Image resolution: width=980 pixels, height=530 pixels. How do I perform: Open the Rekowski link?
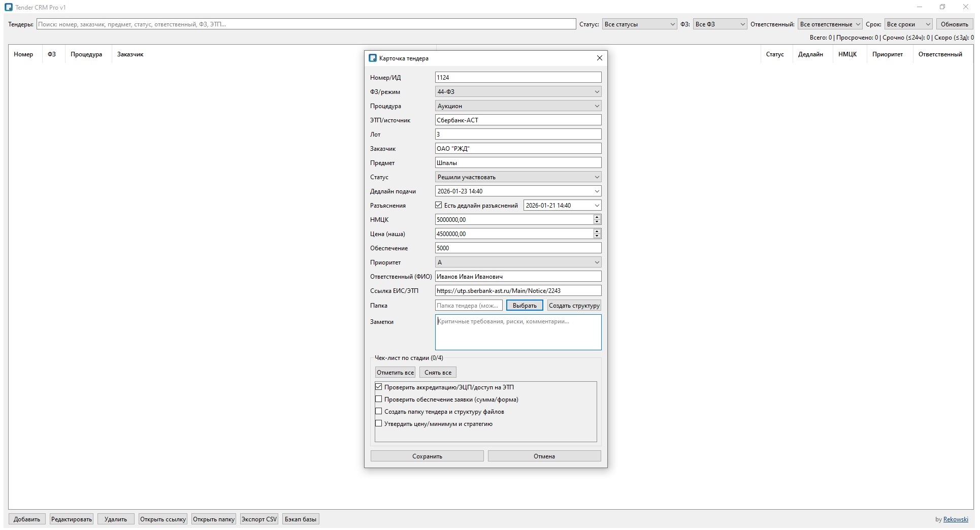(956, 519)
